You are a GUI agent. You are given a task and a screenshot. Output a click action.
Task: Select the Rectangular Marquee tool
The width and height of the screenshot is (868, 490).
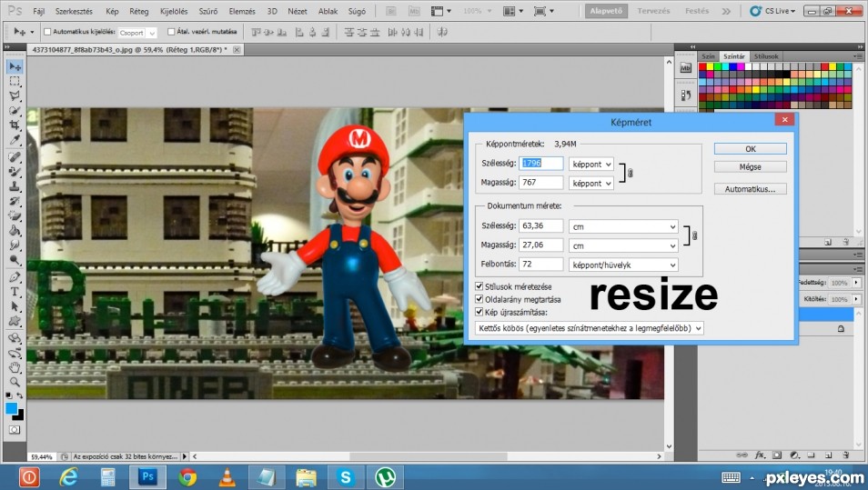pos(15,81)
